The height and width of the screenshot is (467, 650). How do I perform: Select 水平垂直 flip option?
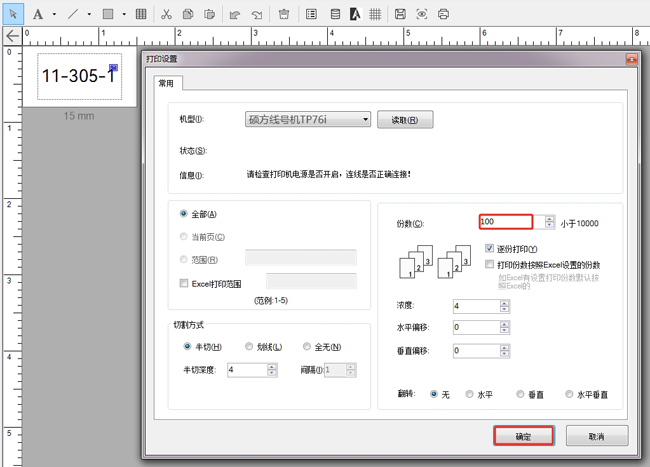coord(569,394)
